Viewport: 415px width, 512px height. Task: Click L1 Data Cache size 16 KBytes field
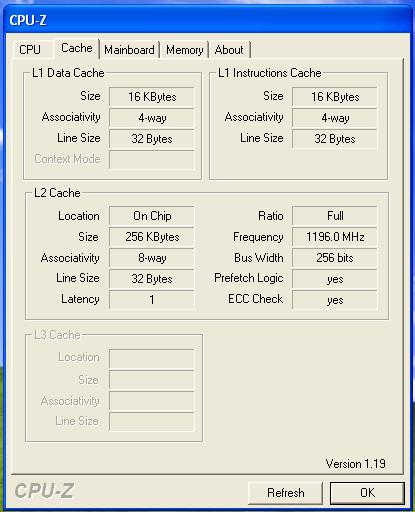[x=152, y=97]
